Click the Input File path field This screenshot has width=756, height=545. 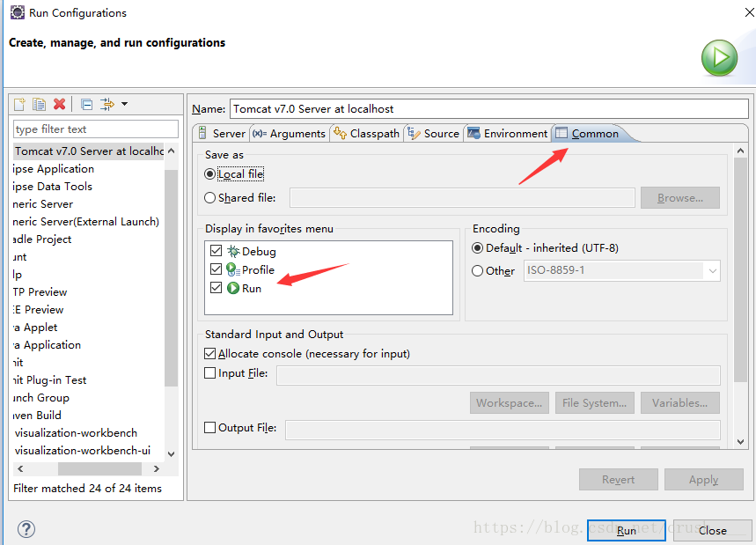(x=498, y=375)
